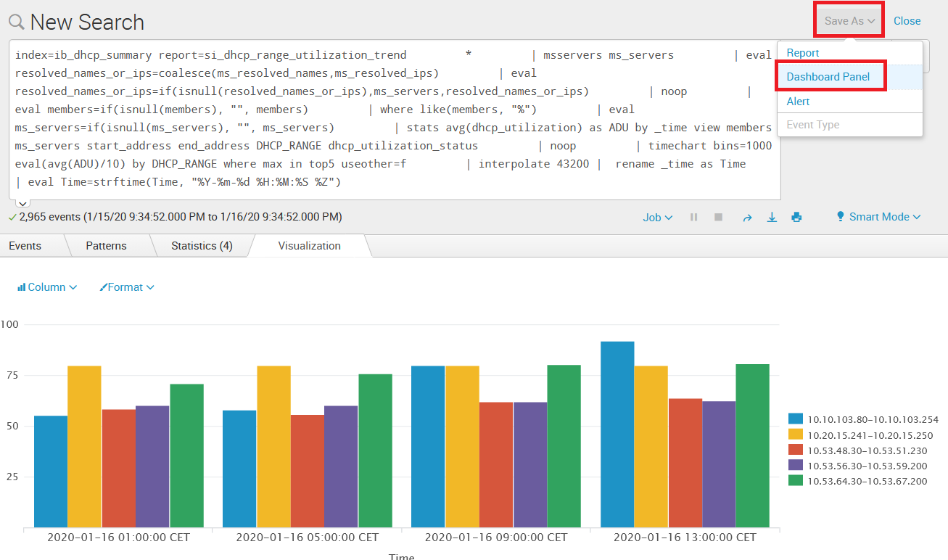The height and width of the screenshot is (560, 948).
Task: Open the Format options for the chart
Action: (x=127, y=287)
